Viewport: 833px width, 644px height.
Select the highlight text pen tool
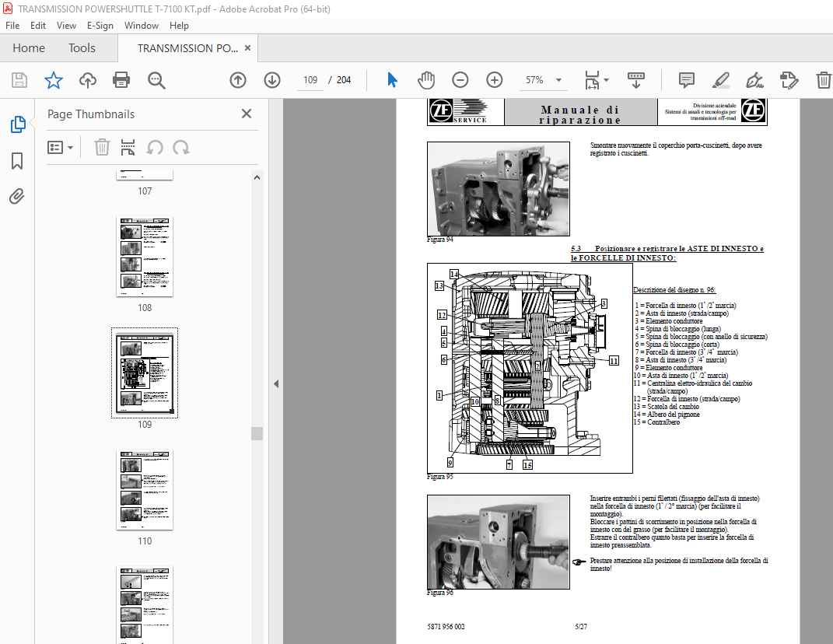[x=720, y=80]
